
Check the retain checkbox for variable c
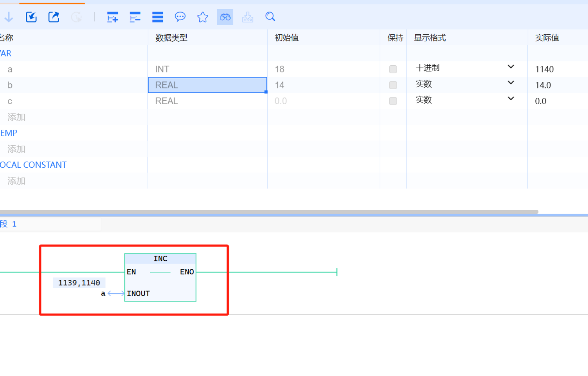tap(393, 101)
